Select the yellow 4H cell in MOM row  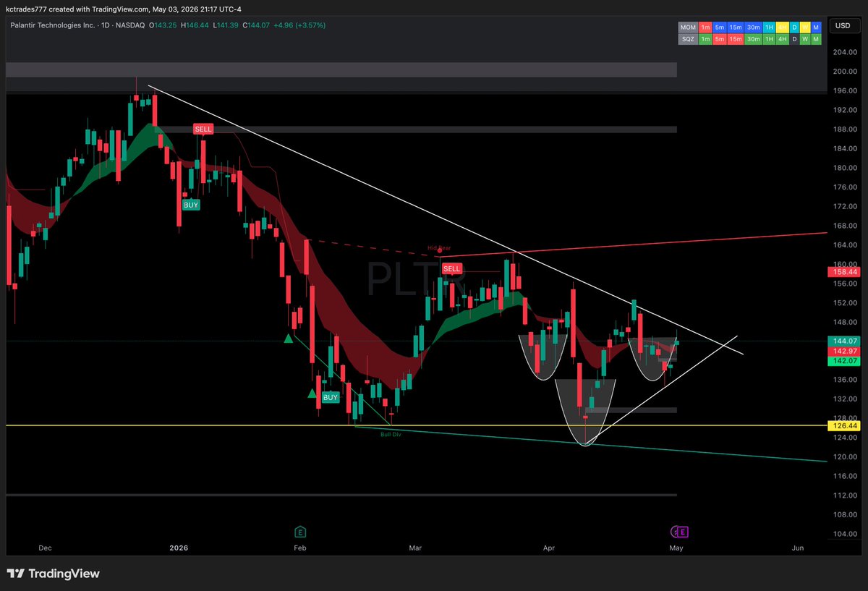click(x=783, y=27)
